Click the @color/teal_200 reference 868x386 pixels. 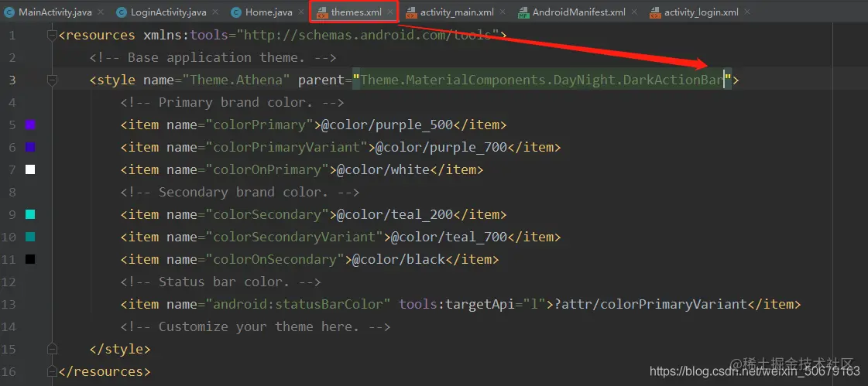click(x=395, y=214)
